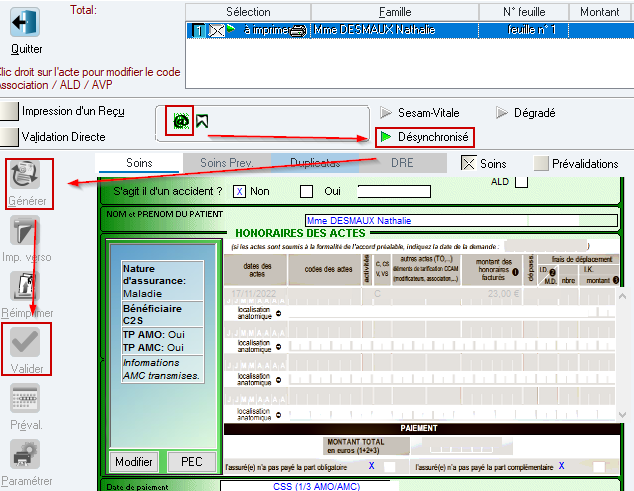Check the ALD box
634x491 pixels.
pyautogui.click(x=522, y=182)
